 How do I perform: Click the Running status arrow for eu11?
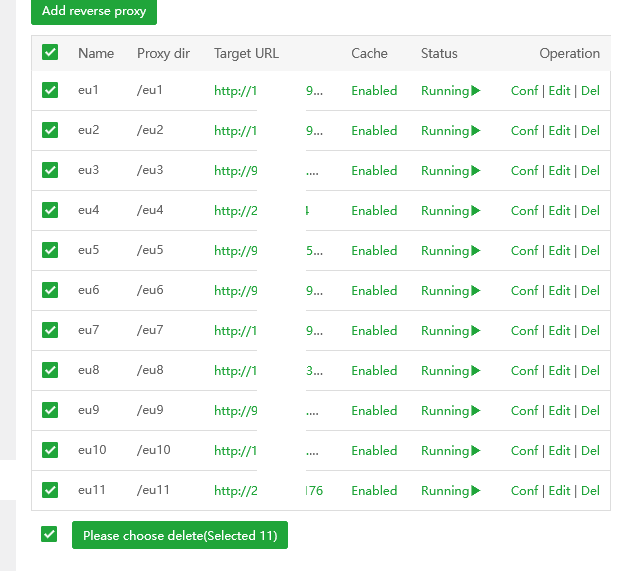[476, 491]
